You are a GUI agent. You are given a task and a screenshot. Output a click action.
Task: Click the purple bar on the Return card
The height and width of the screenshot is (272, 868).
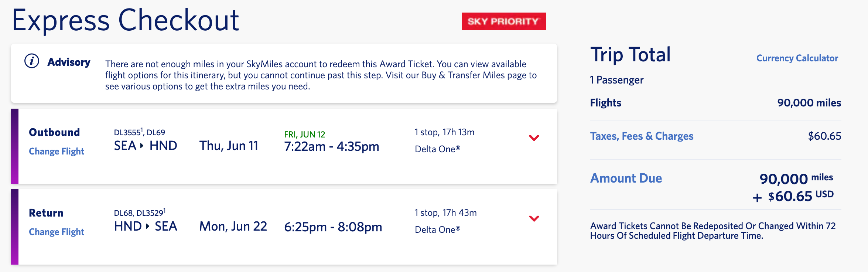15,227
